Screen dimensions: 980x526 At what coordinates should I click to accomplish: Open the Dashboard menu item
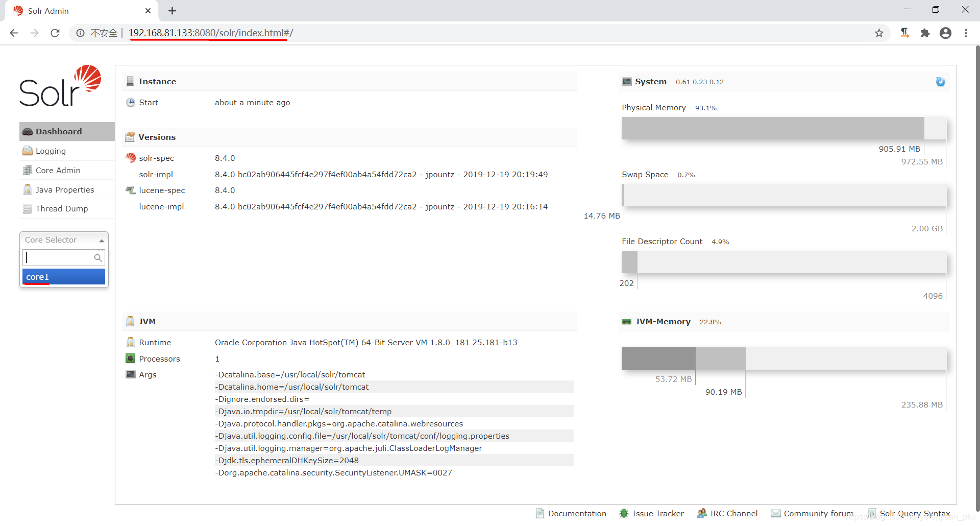(x=67, y=131)
